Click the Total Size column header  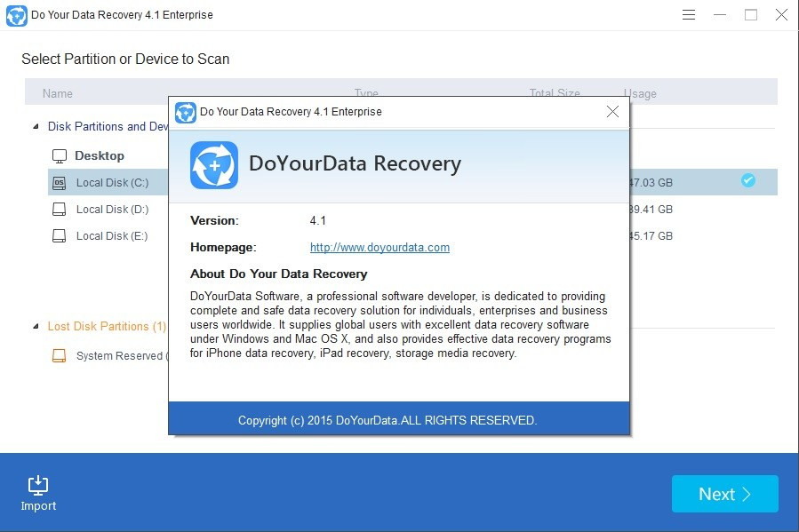[x=555, y=92]
